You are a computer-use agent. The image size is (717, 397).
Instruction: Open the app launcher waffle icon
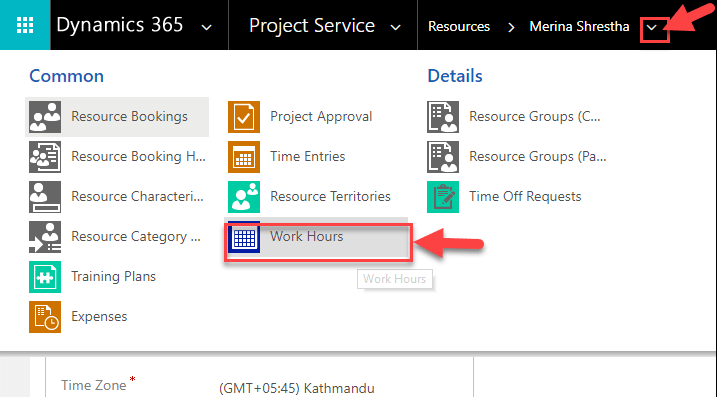tap(25, 25)
